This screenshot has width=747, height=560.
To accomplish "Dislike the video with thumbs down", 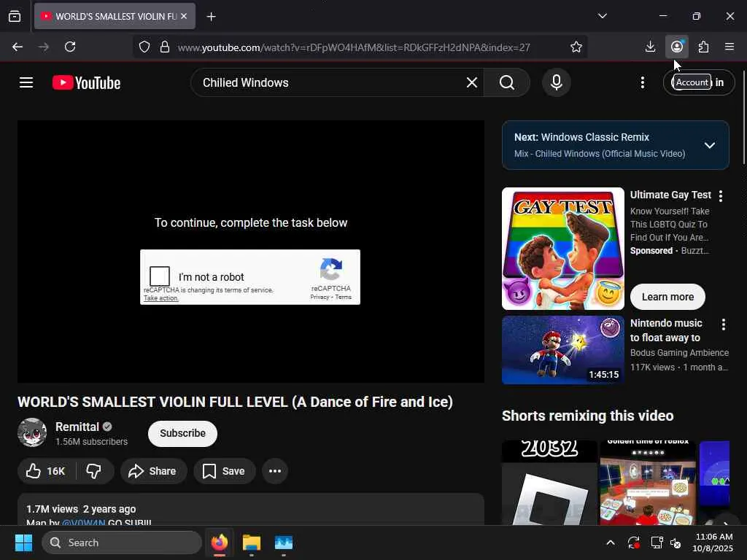I will (94, 471).
